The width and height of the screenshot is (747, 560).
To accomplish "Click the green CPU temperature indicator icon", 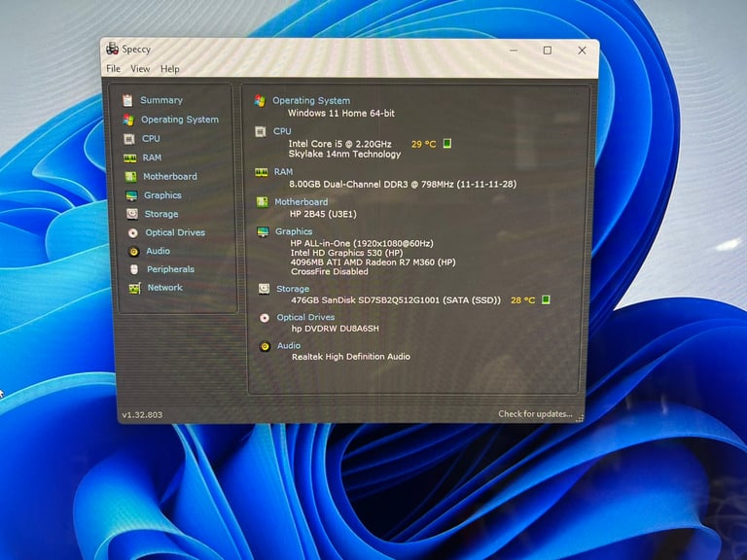I will [446, 143].
